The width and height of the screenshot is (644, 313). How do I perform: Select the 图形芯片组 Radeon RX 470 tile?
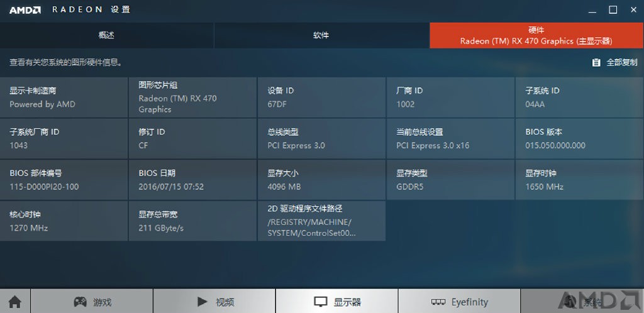click(192, 97)
